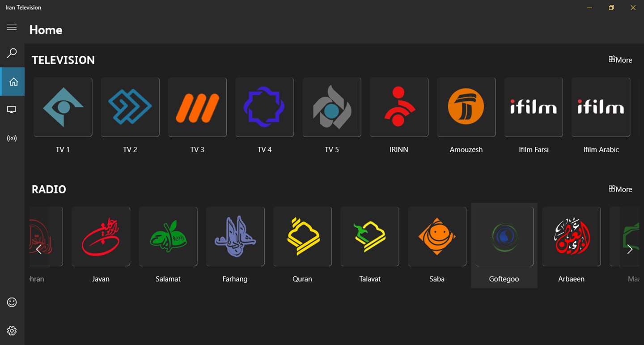The width and height of the screenshot is (644, 345).
Task: Open the Television monitor icon in sidebar
Action: [12, 110]
